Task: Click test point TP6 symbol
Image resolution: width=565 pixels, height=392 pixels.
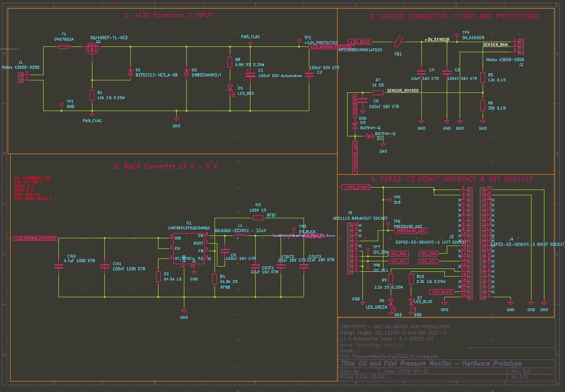Action: pyautogui.click(x=388, y=226)
